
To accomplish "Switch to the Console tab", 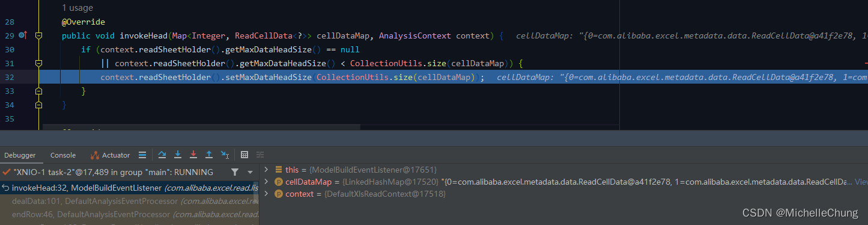I will click(x=63, y=155).
